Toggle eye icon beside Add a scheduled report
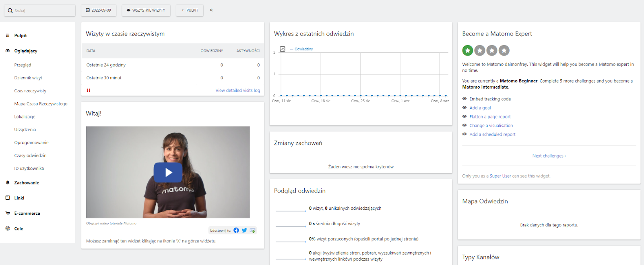Viewport: 644px width, 265px height. (x=464, y=134)
